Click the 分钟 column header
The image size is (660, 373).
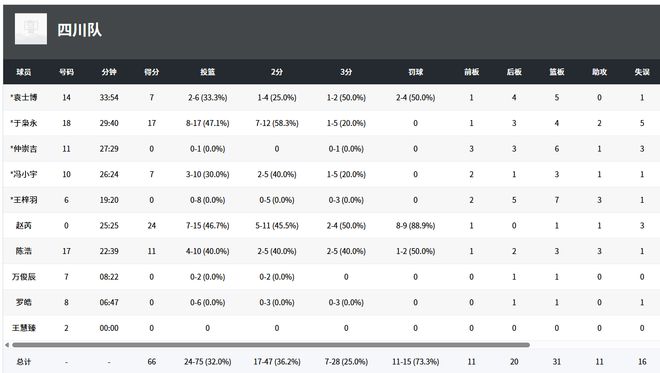109,72
